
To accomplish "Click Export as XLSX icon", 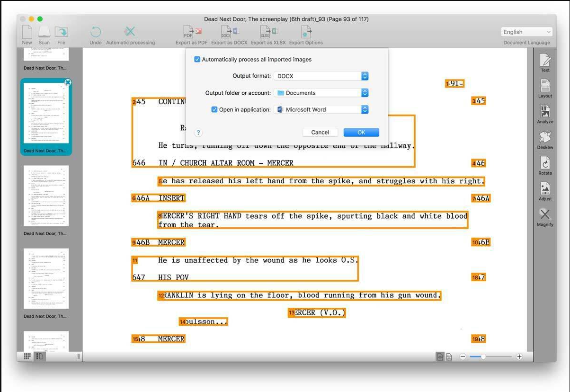I will (x=268, y=32).
